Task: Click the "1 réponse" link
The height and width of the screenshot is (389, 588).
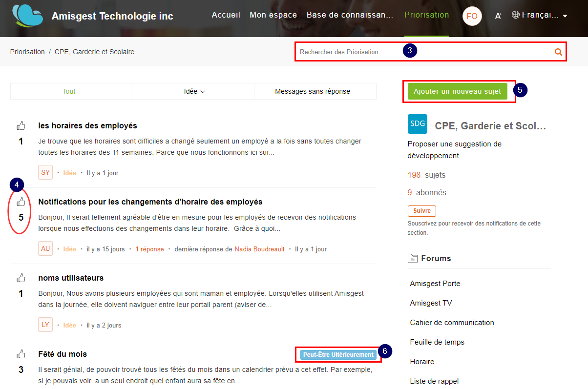Action: (150, 249)
